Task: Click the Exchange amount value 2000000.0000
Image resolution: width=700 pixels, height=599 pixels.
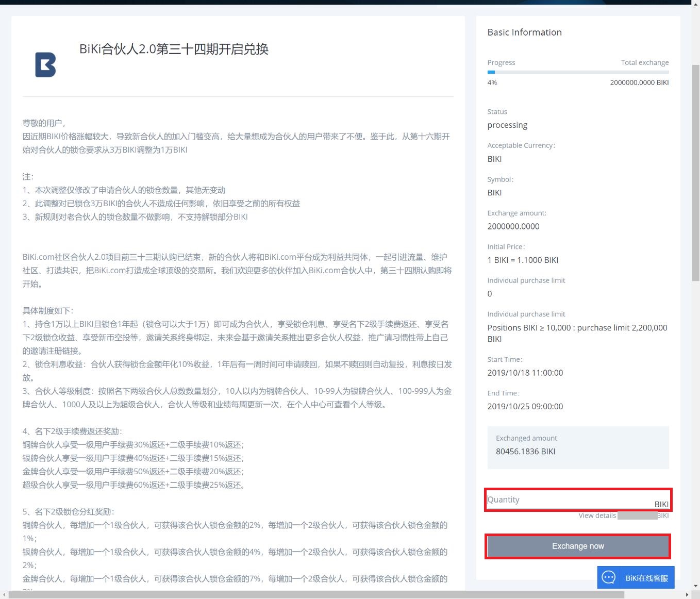Action: click(513, 226)
